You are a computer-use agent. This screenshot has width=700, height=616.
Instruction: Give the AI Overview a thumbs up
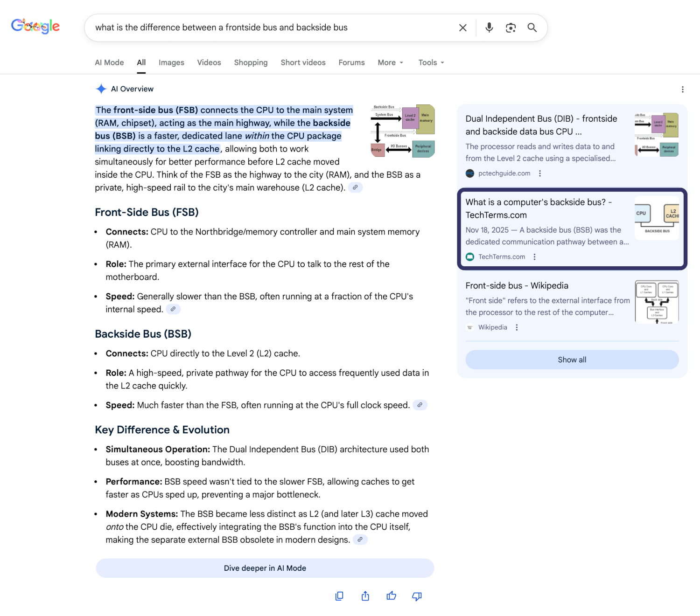click(x=391, y=596)
